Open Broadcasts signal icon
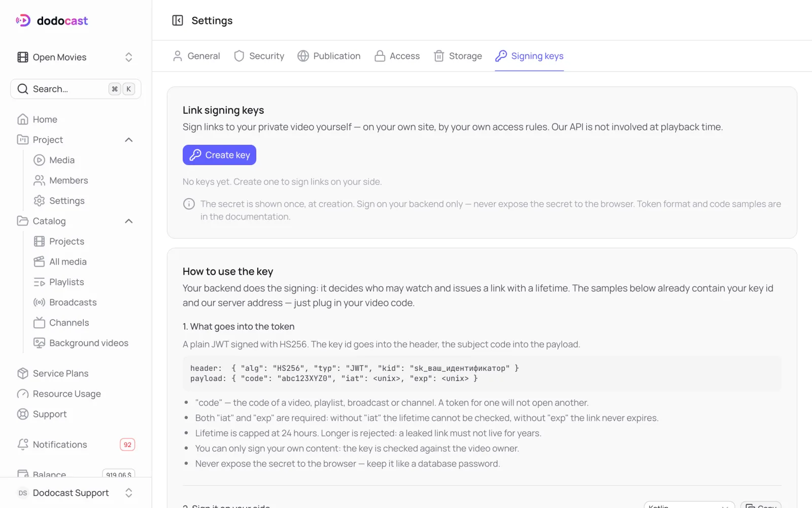This screenshot has width=812, height=508. (39, 302)
